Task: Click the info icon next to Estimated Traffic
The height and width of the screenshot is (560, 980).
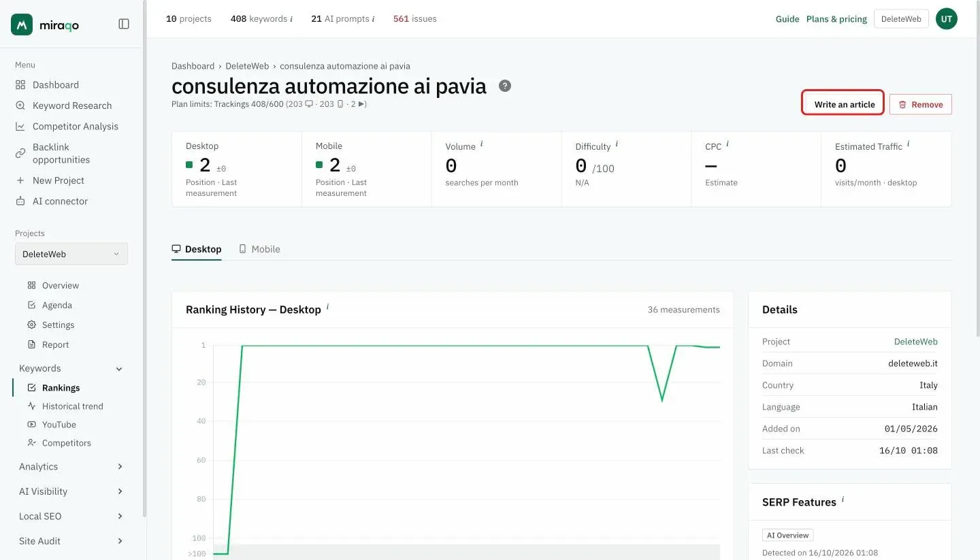Action: (x=909, y=144)
